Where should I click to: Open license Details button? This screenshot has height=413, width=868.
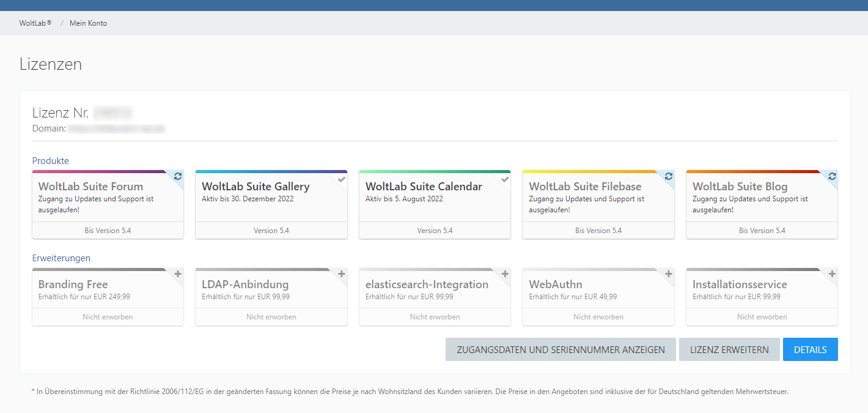810,350
